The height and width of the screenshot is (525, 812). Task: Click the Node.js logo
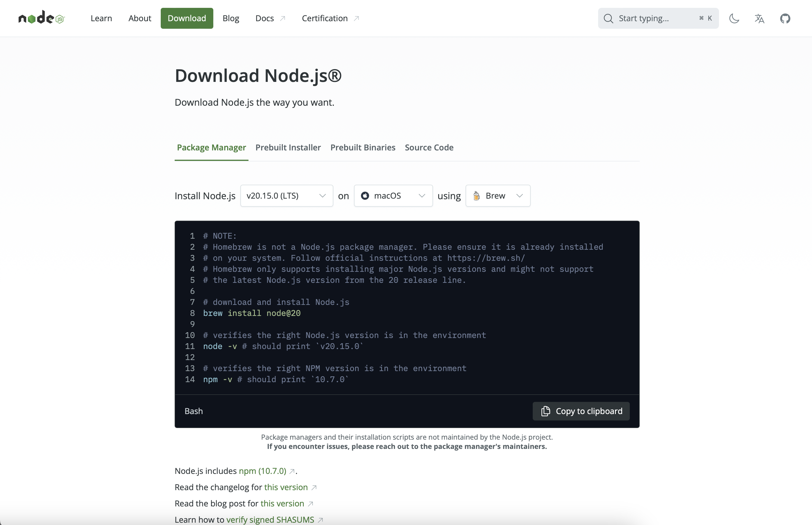(x=41, y=17)
